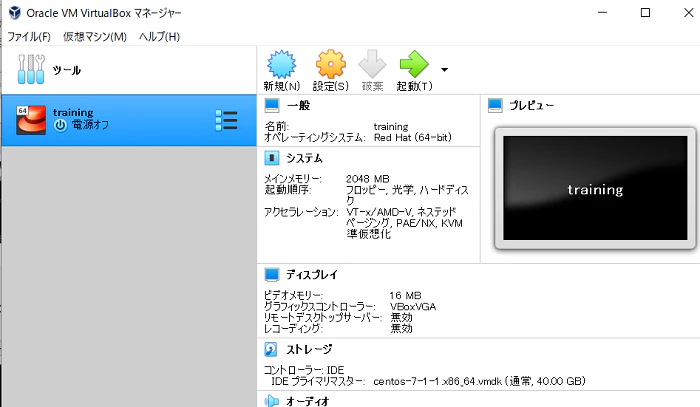
Task: Select the training VM name text in the list
Action: [x=73, y=112]
